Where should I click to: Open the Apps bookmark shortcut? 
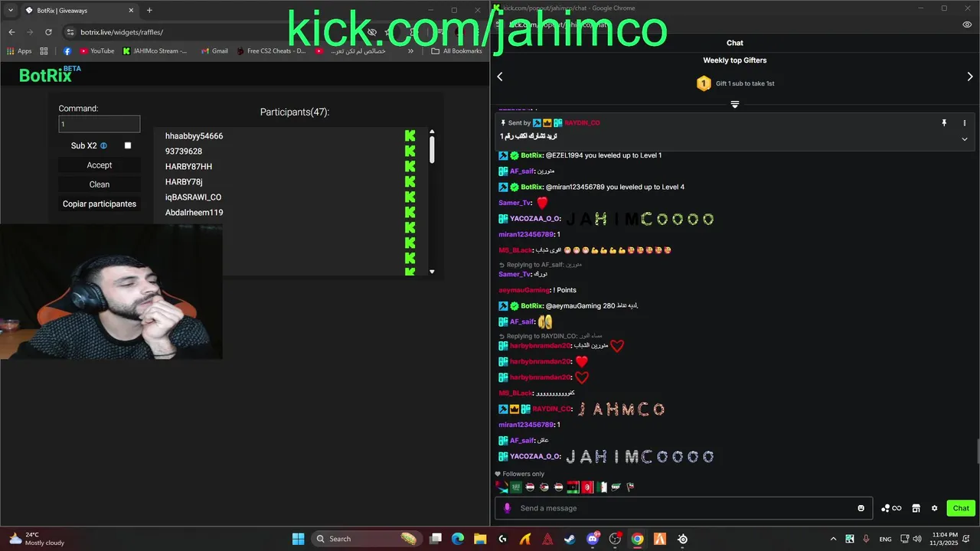(19, 51)
